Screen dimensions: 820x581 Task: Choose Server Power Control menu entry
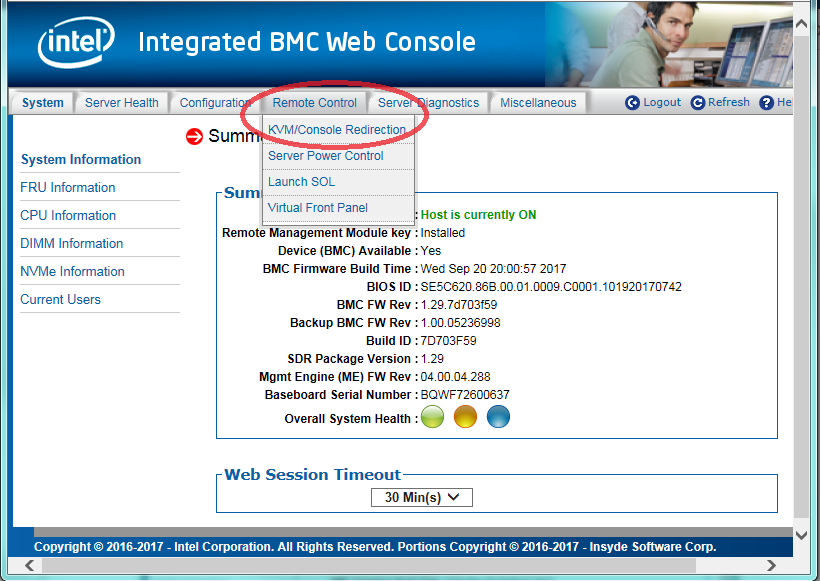[325, 156]
